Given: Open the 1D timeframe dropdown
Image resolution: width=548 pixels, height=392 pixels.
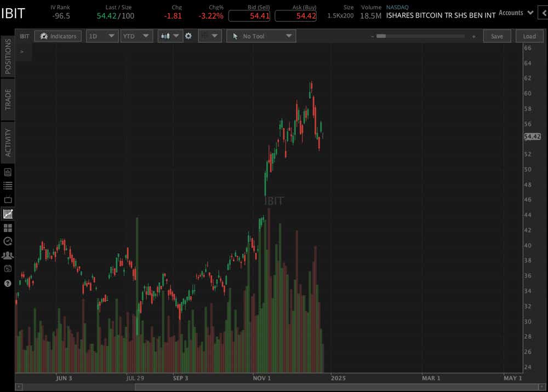Looking at the screenshot, I should coord(102,36).
